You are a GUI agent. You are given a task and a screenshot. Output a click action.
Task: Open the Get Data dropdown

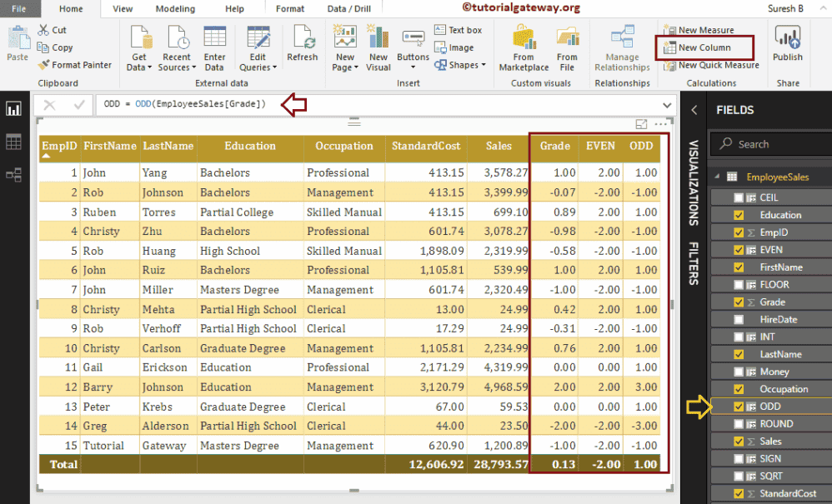click(x=138, y=50)
